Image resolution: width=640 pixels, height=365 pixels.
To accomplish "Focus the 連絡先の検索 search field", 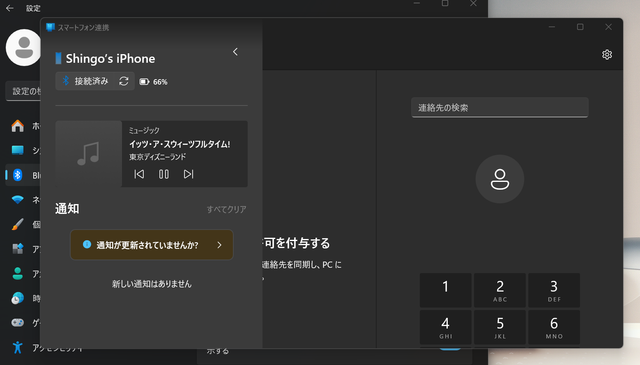I will point(500,108).
